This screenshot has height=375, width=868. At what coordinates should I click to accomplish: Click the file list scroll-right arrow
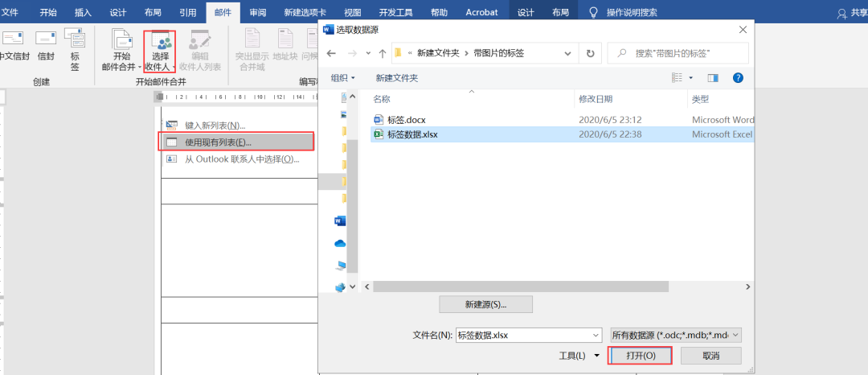click(x=748, y=286)
